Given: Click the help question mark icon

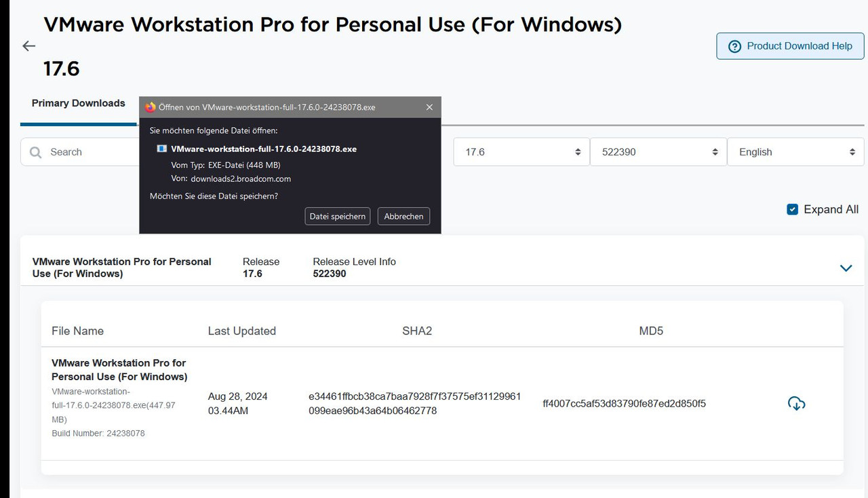Looking at the screenshot, I should 734,46.
